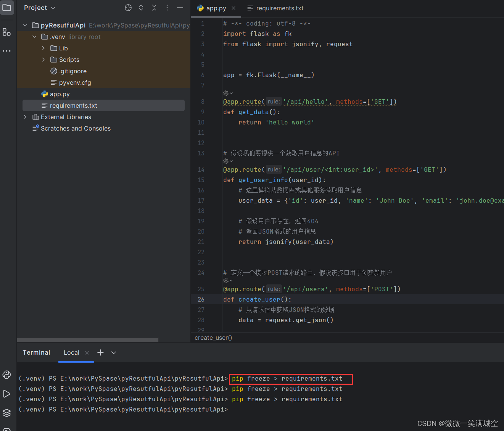Open the Python Packages tool window icon
The height and width of the screenshot is (431, 504).
[x=7, y=375]
